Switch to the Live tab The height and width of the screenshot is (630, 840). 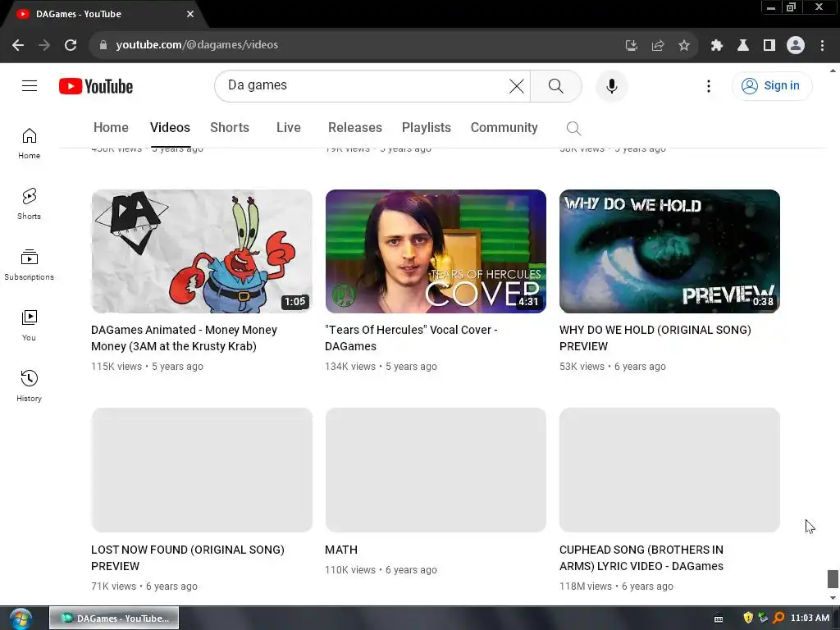(288, 127)
